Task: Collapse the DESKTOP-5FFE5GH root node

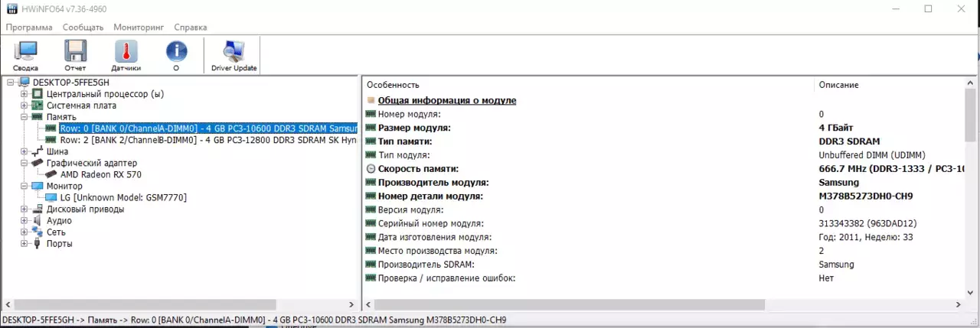Action: (x=10, y=82)
